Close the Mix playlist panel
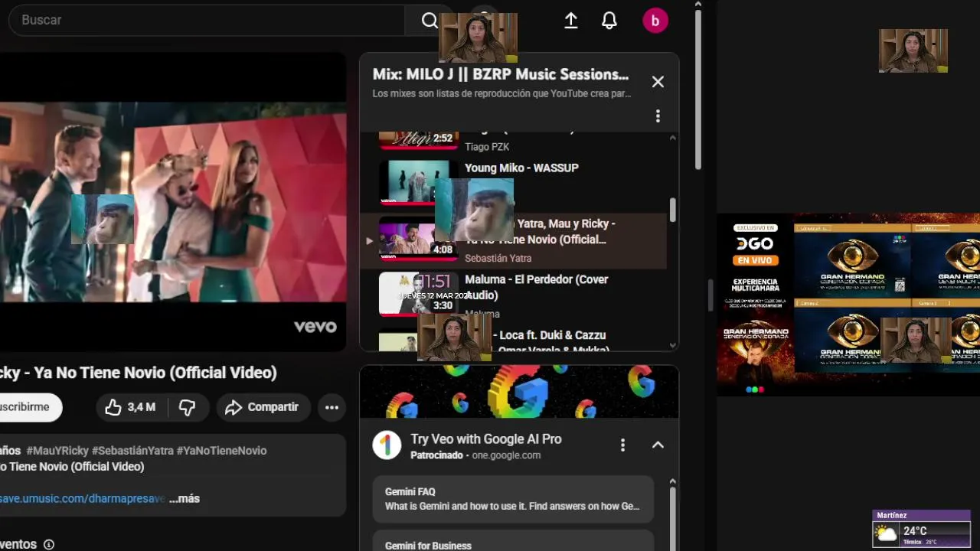 [x=658, y=82]
